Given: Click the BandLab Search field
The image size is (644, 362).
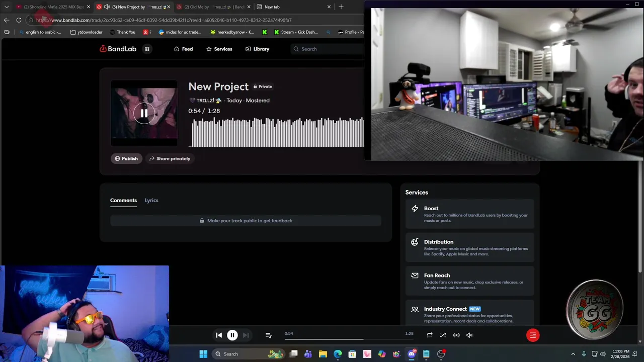Looking at the screenshot, I should coord(327,49).
